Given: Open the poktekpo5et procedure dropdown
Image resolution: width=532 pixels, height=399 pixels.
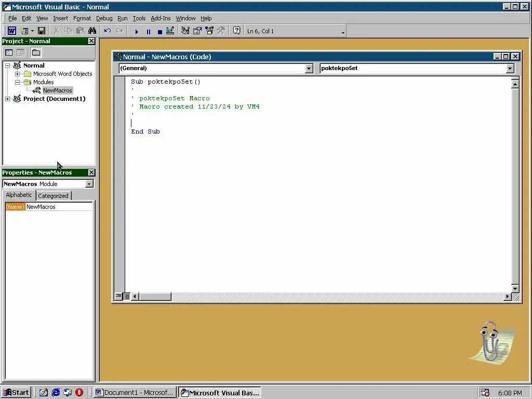Looking at the screenshot, I should click(x=510, y=69).
